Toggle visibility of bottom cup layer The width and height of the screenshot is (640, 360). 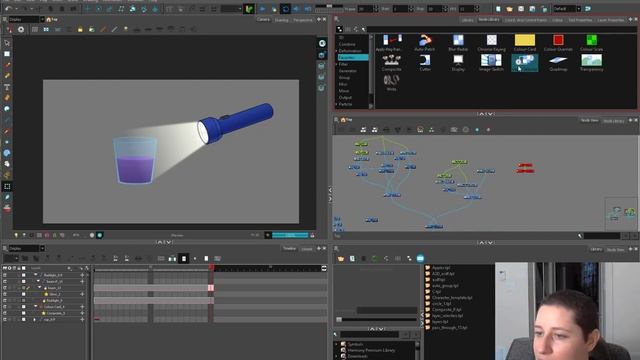point(5,320)
